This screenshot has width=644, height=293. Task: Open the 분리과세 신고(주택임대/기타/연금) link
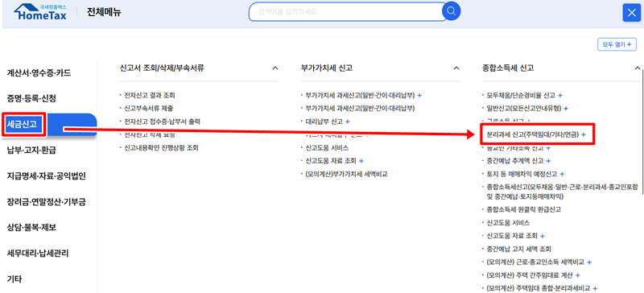pos(532,134)
